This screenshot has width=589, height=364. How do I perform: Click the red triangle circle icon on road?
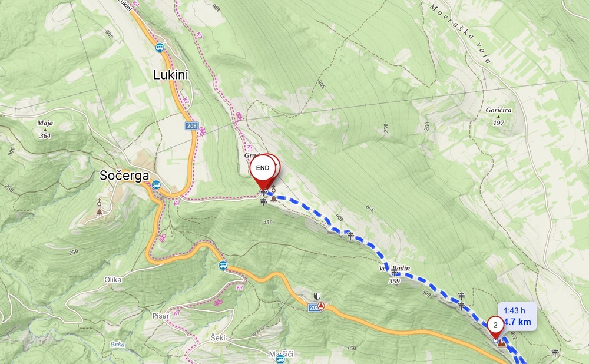pyautogui.click(x=321, y=306)
